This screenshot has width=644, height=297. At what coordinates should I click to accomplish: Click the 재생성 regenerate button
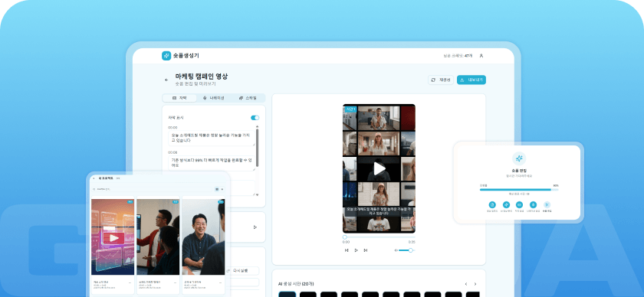[x=441, y=80]
